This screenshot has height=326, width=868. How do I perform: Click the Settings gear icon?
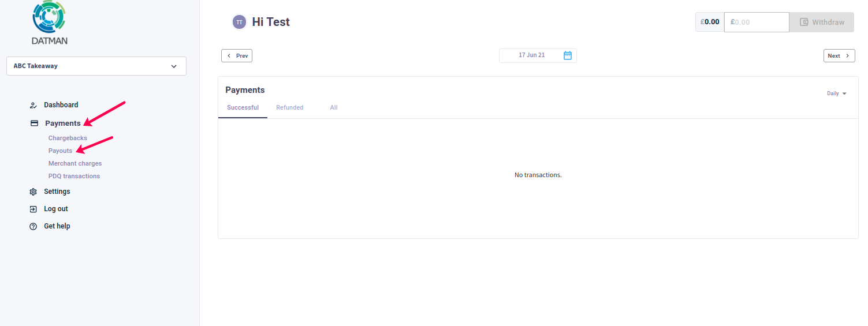point(33,192)
